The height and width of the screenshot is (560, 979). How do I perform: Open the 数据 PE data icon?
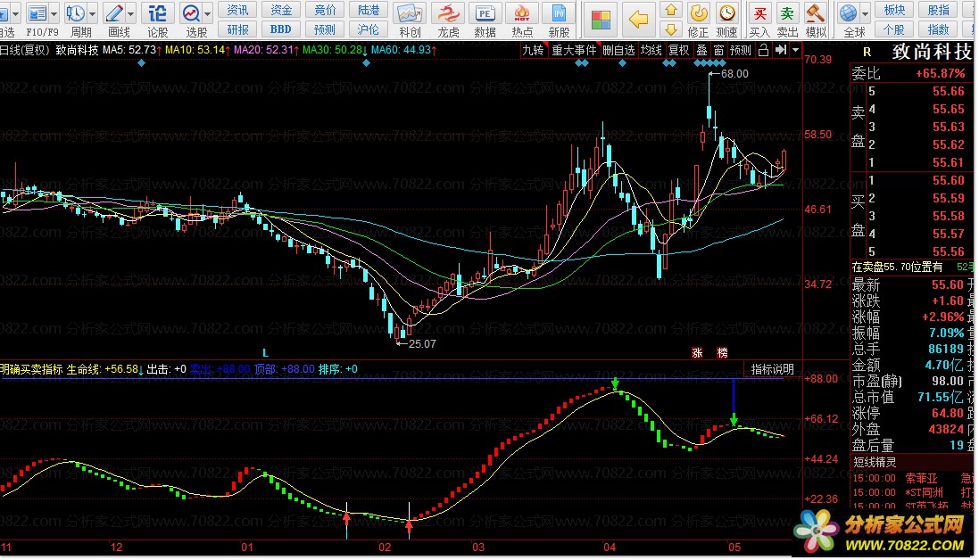pyautogui.click(x=485, y=13)
